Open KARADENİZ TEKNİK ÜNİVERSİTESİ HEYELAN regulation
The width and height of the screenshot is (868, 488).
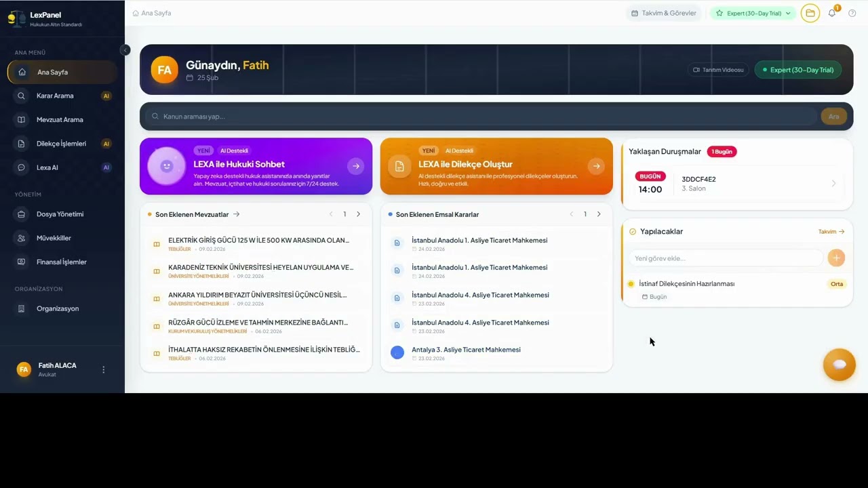tap(261, 267)
